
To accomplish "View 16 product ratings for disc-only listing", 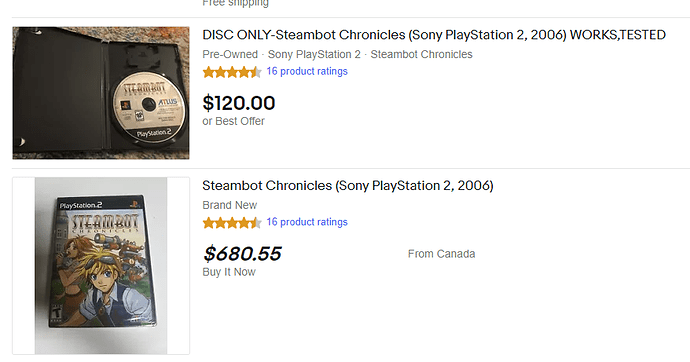I will (x=307, y=71).
